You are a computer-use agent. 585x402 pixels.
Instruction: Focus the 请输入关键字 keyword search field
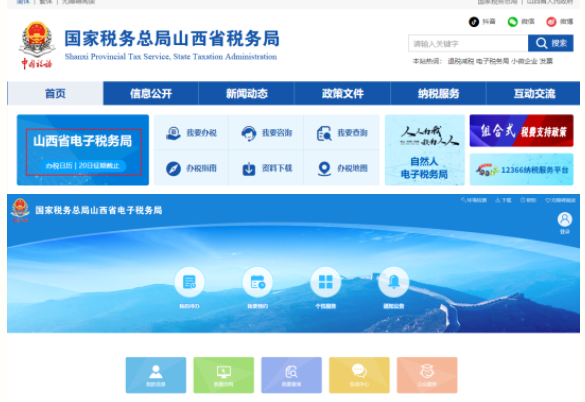point(468,43)
